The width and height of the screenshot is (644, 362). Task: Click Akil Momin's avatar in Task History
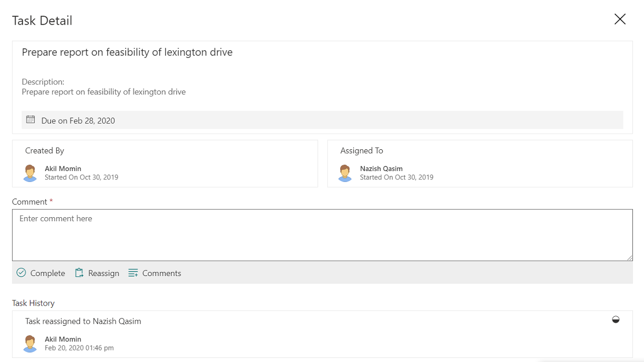click(x=30, y=343)
